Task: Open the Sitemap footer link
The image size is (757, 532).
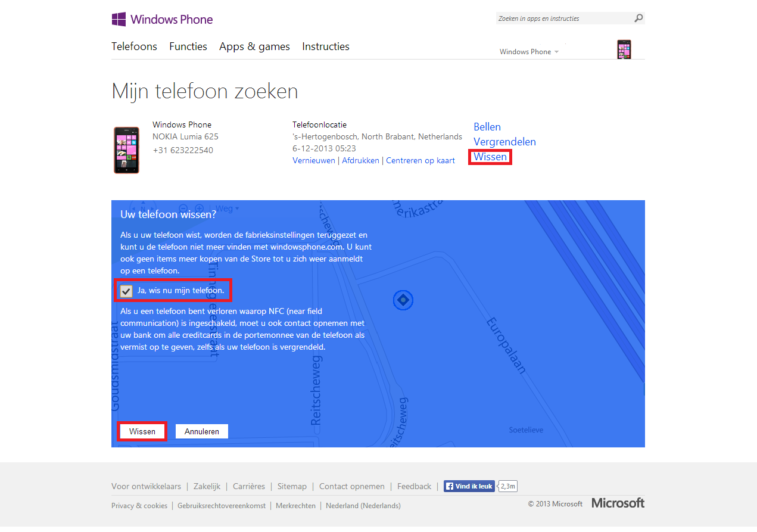Action: click(292, 487)
